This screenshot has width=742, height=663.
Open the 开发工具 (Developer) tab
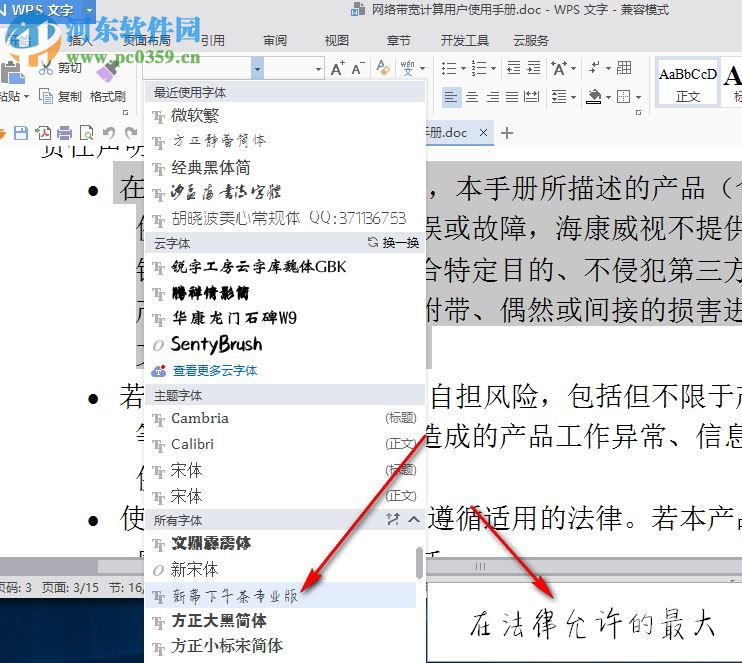pos(465,41)
